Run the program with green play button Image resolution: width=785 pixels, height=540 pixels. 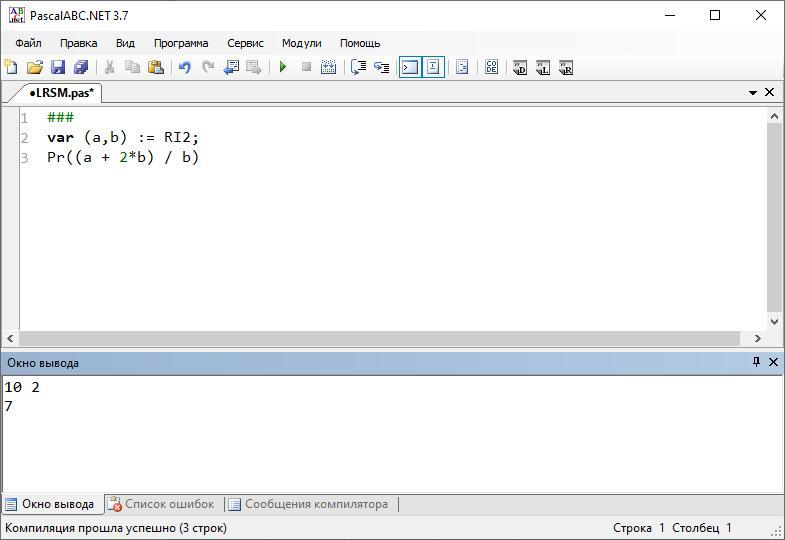pos(283,67)
